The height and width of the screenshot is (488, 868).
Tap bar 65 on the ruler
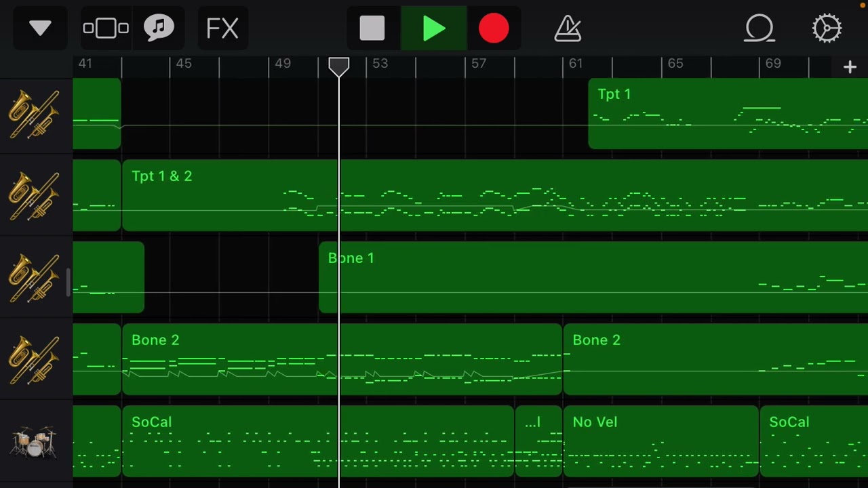point(675,64)
